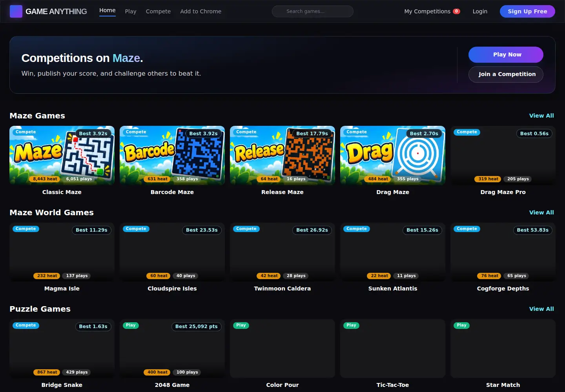The height and width of the screenshot is (392, 565).
Task: Focus the Search games field
Action: (x=313, y=11)
